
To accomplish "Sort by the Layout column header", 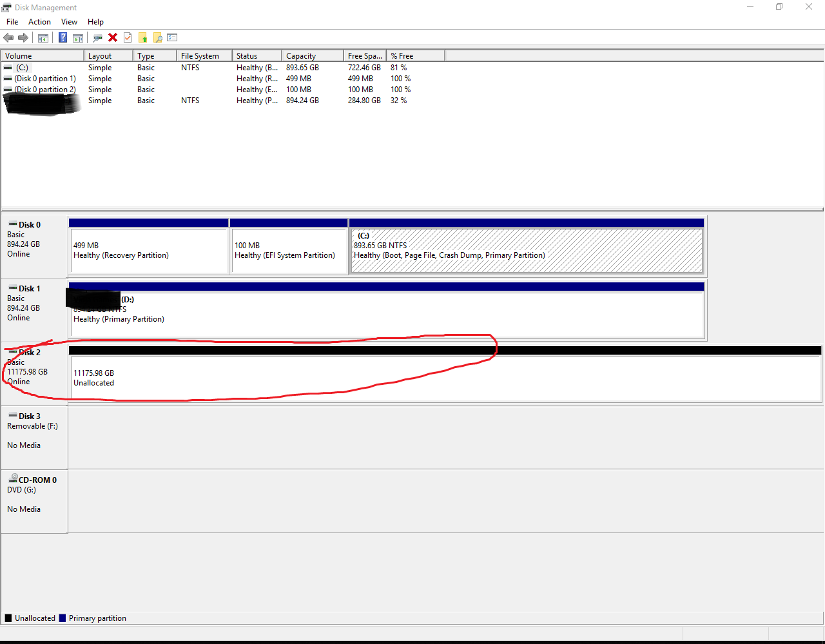I will click(x=108, y=56).
